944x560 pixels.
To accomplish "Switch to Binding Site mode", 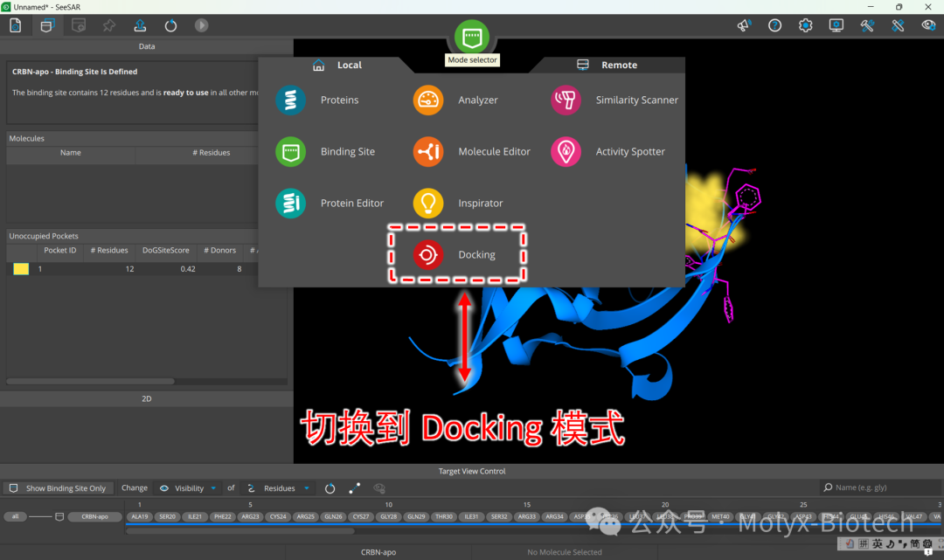I will click(x=326, y=152).
